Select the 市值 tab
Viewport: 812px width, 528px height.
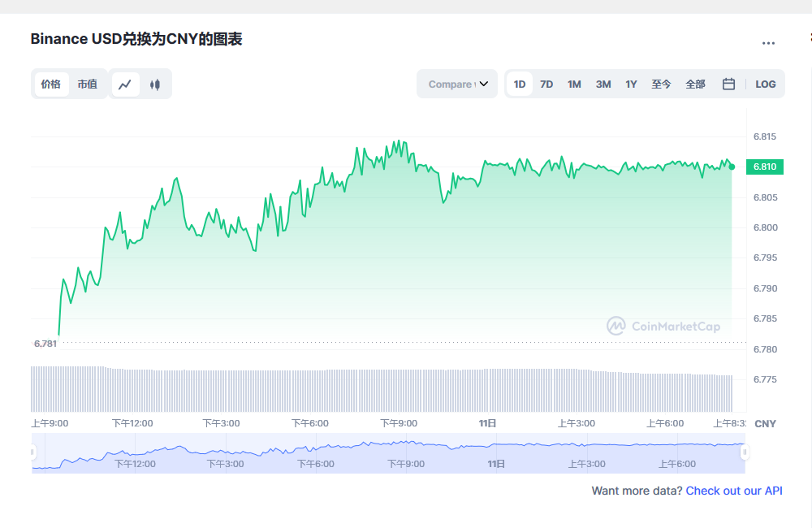click(x=88, y=84)
